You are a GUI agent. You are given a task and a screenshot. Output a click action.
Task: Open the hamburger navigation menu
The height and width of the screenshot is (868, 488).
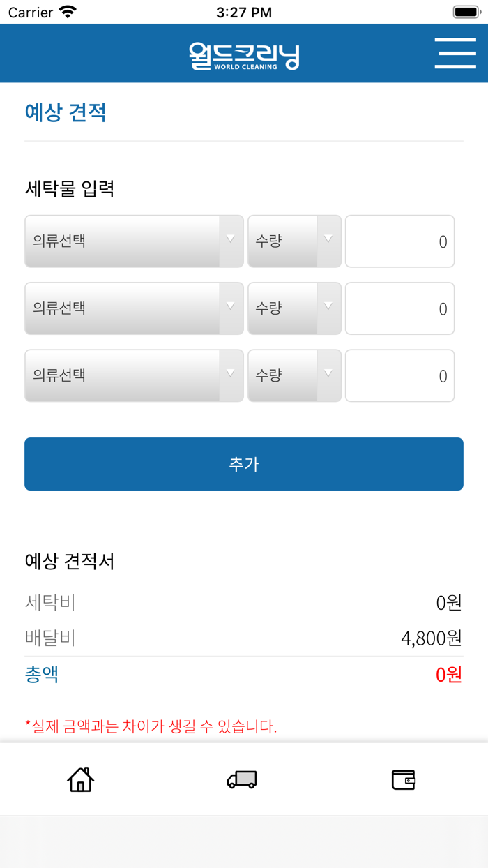point(455,53)
